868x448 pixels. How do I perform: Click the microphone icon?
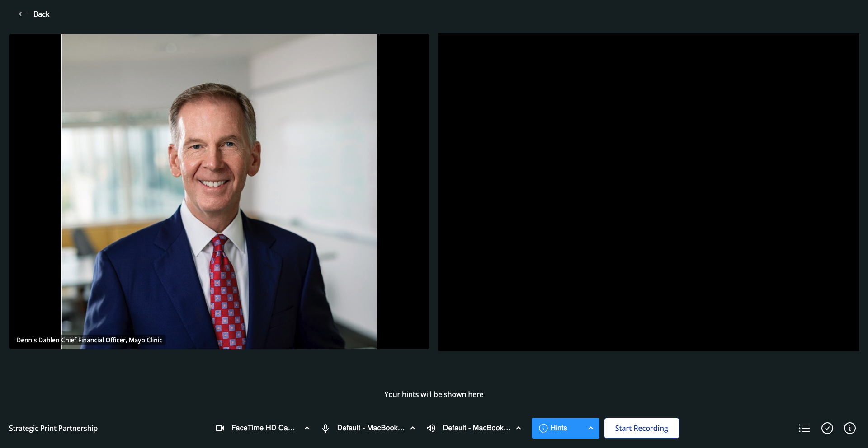pos(325,428)
